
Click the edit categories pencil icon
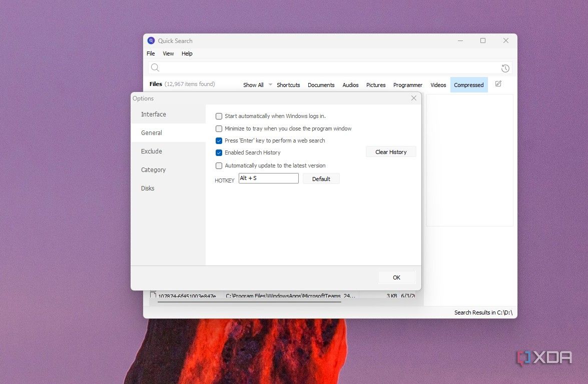(498, 84)
